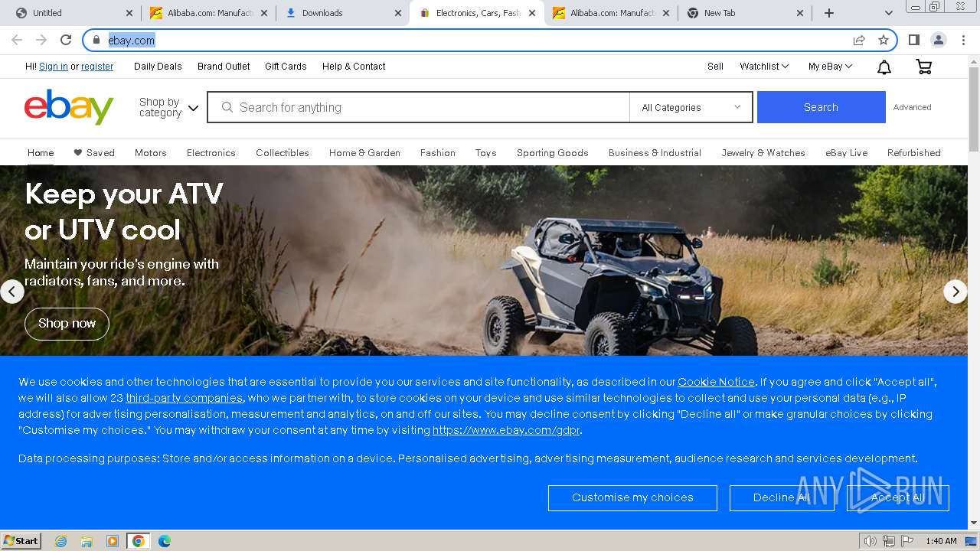Open the Windows Start button

21,541
